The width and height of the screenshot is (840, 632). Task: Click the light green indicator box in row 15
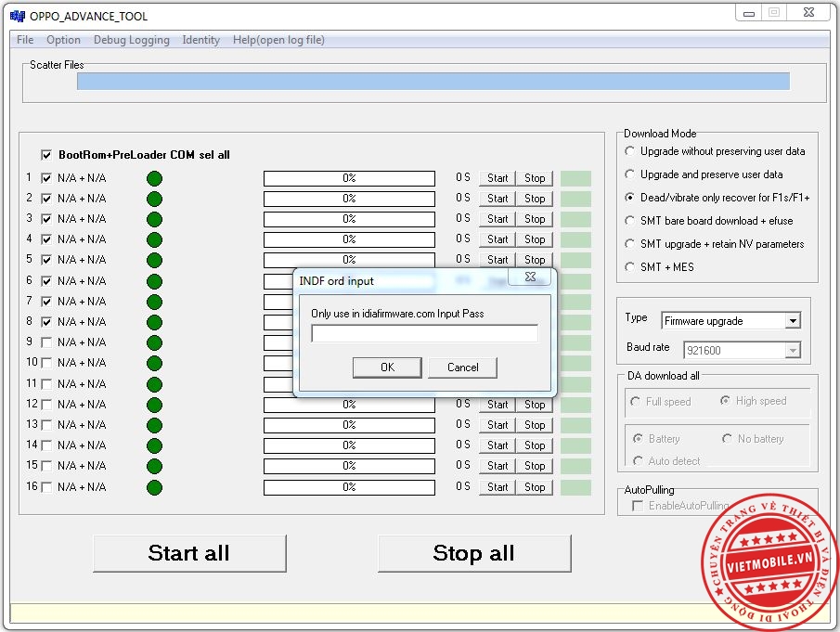pyautogui.click(x=575, y=466)
